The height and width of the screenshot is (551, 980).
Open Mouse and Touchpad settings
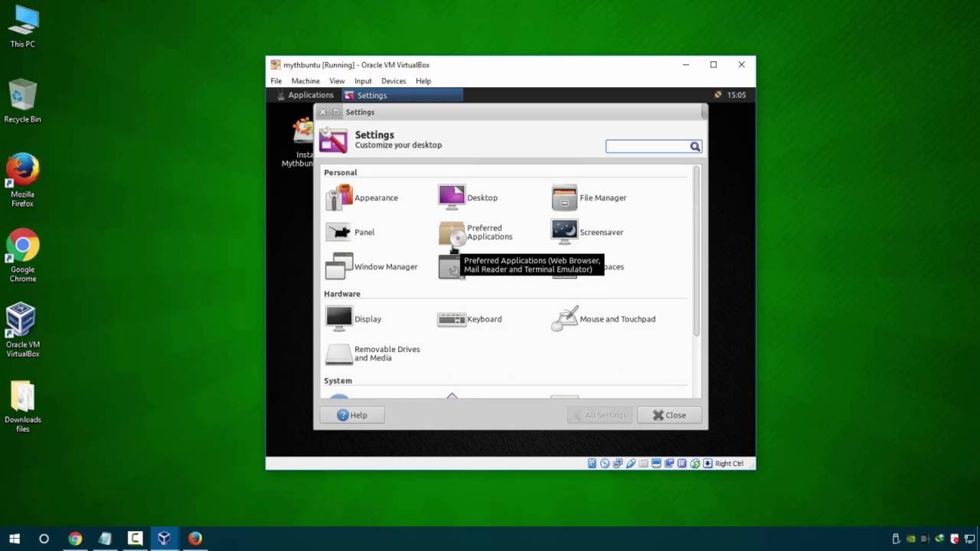coord(603,319)
